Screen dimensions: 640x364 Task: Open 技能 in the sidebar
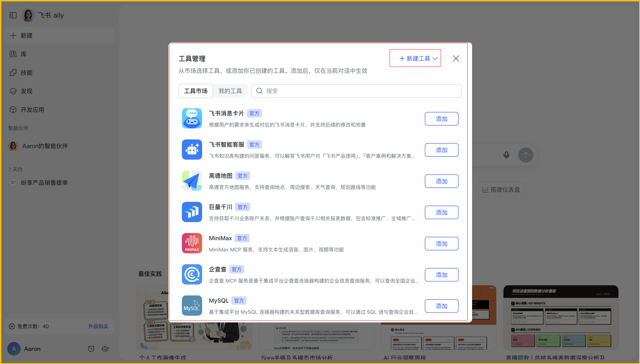pyautogui.click(x=60, y=73)
